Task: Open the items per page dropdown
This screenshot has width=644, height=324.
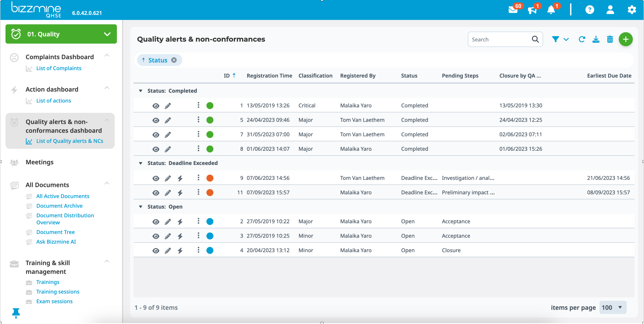Action: click(x=612, y=308)
